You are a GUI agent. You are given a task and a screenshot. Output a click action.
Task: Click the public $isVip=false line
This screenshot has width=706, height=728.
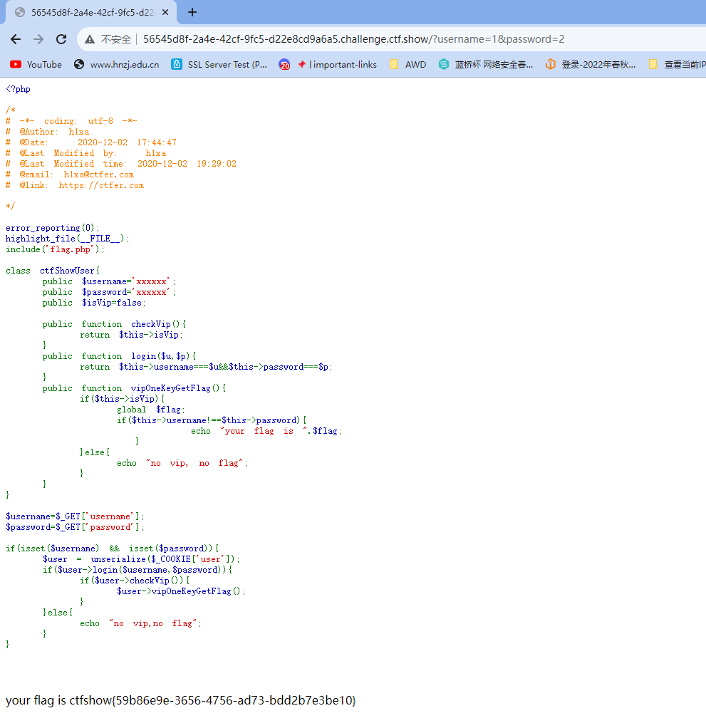click(x=94, y=303)
